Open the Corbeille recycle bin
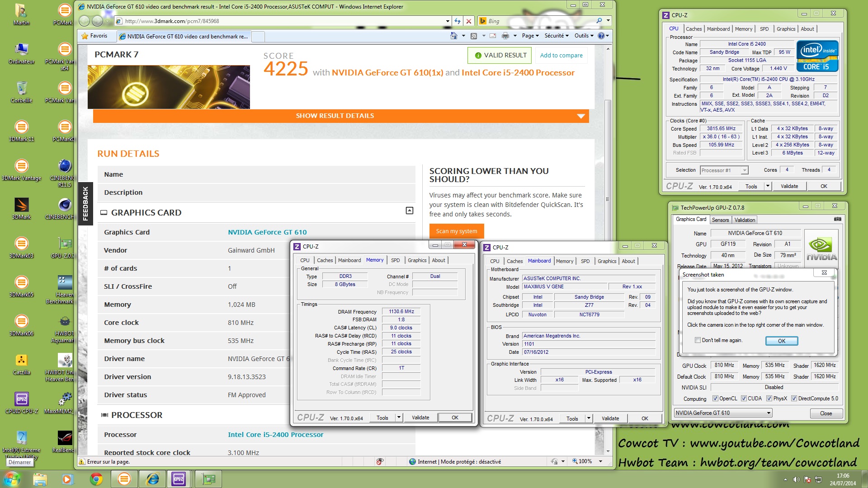The width and height of the screenshot is (868, 488). point(21,92)
